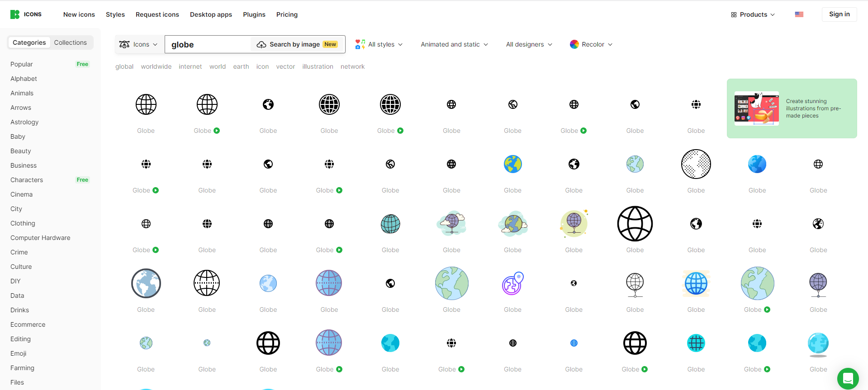This screenshot has height=390, width=868.
Task: Click the globe search input field
Action: point(208,44)
